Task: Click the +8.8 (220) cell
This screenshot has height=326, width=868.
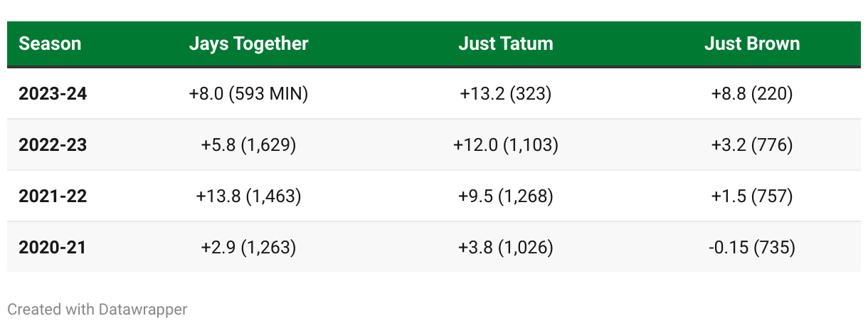Action: [x=751, y=93]
